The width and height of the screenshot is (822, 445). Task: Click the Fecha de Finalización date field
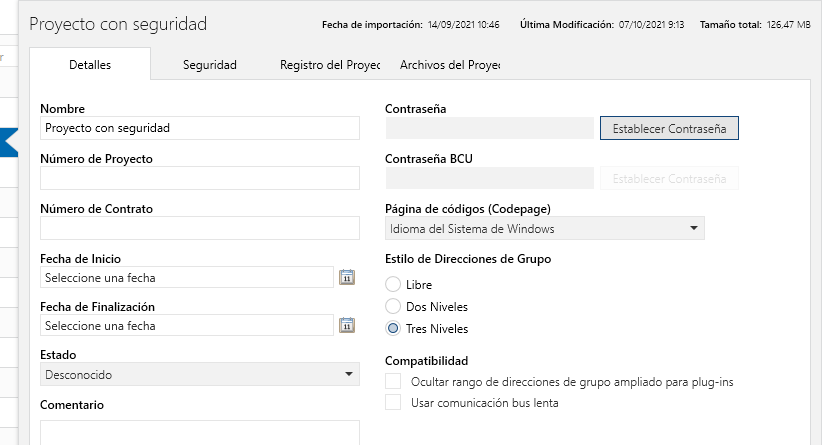point(187,325)
